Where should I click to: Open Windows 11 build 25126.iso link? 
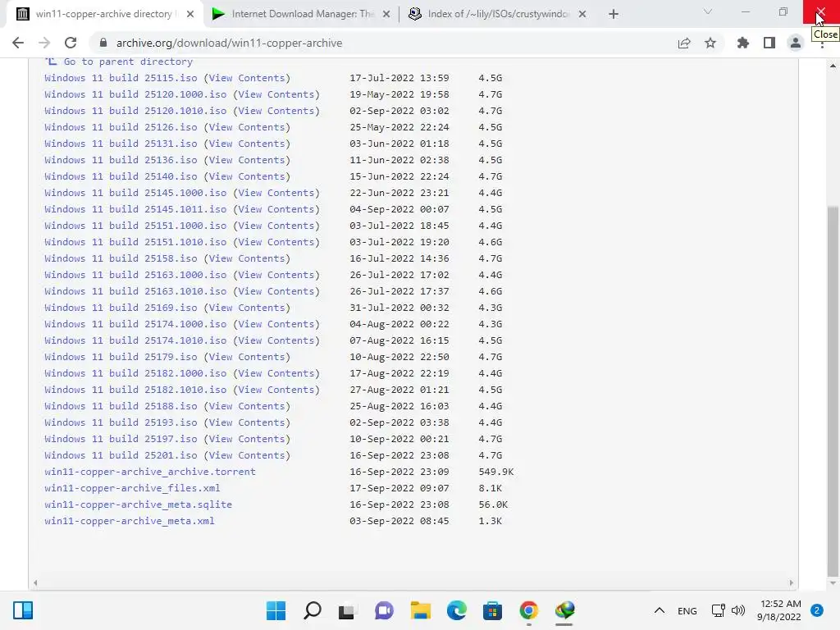coord(121,127)
